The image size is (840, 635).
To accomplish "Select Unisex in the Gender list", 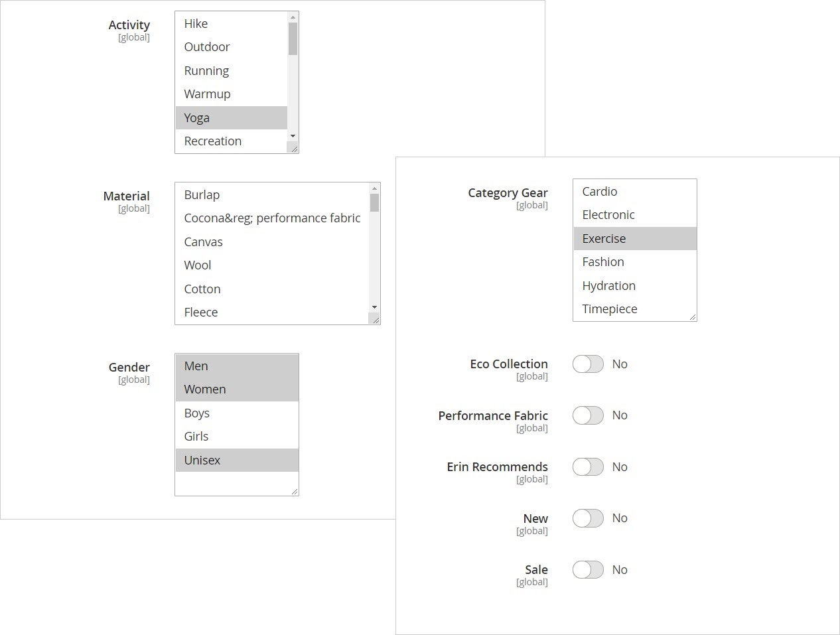I will 202,460.
